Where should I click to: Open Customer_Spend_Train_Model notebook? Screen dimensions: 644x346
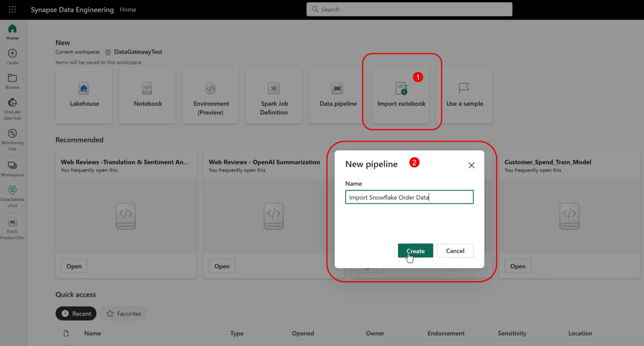517,266
